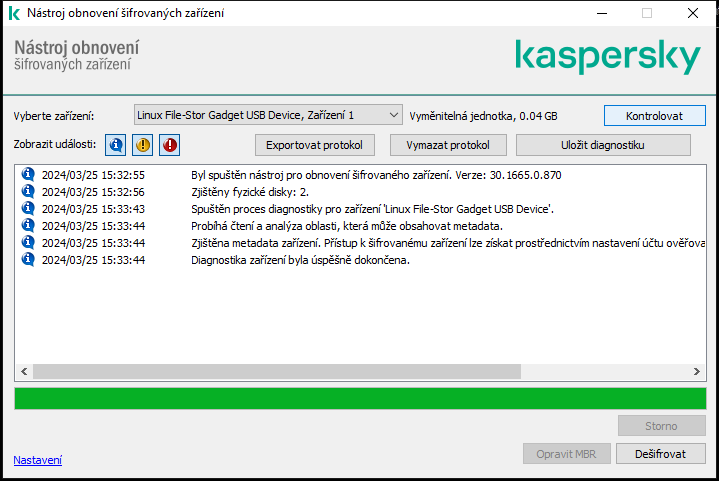Open the Nastavení settings link
This screenshot has width=719, height=481.
pos(38,460)
